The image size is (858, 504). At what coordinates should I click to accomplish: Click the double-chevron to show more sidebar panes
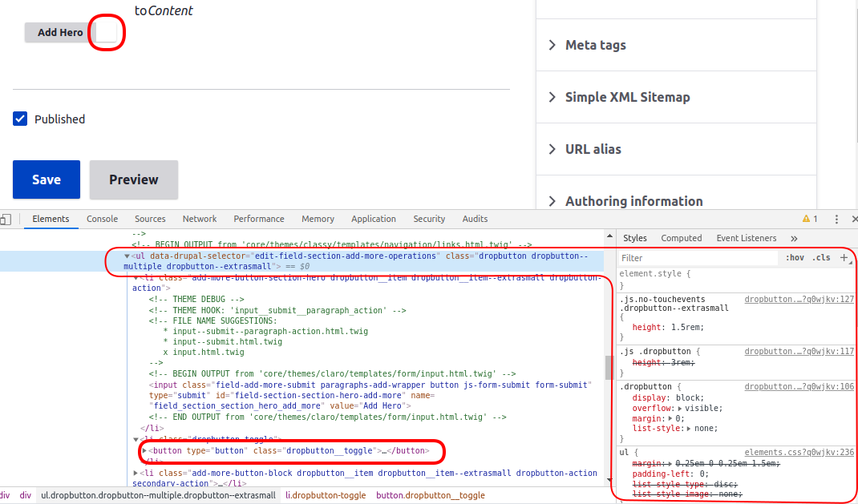click(793, 237)
